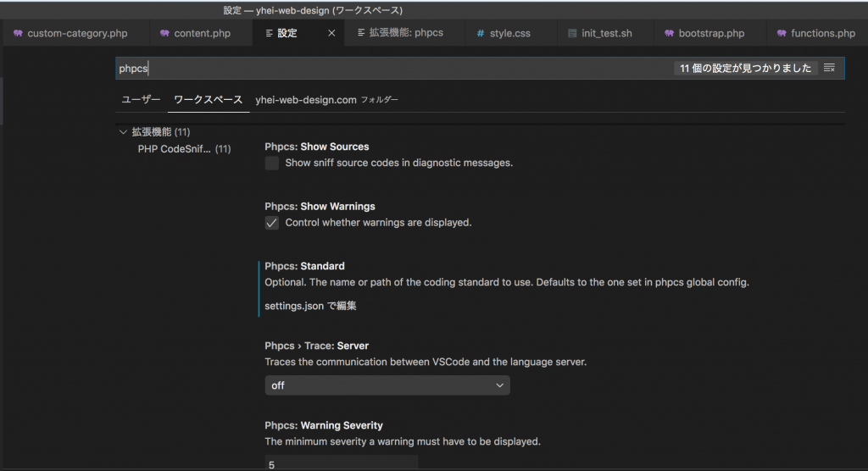Click the Phpcs: Standard setting title
Image resolution: width=868 pixels, height=471 pixels.
(304, 266)
